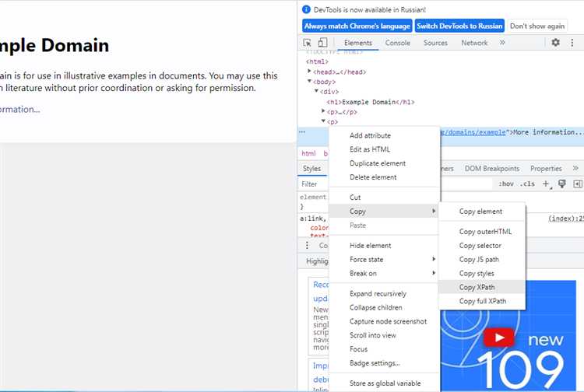Expand the first collapsed p node
584x392 pixels.
323,110
